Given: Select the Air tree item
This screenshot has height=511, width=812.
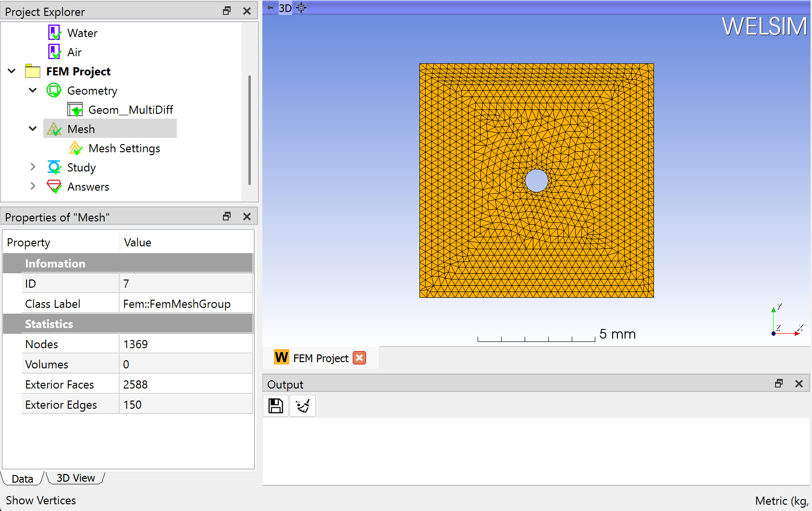Looking at the screenshot, I should [x=74, y=52].
